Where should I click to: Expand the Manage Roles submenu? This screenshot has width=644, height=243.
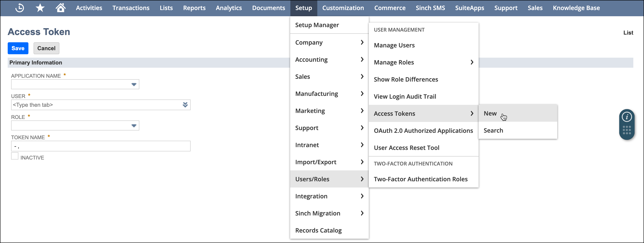[423, 62]
